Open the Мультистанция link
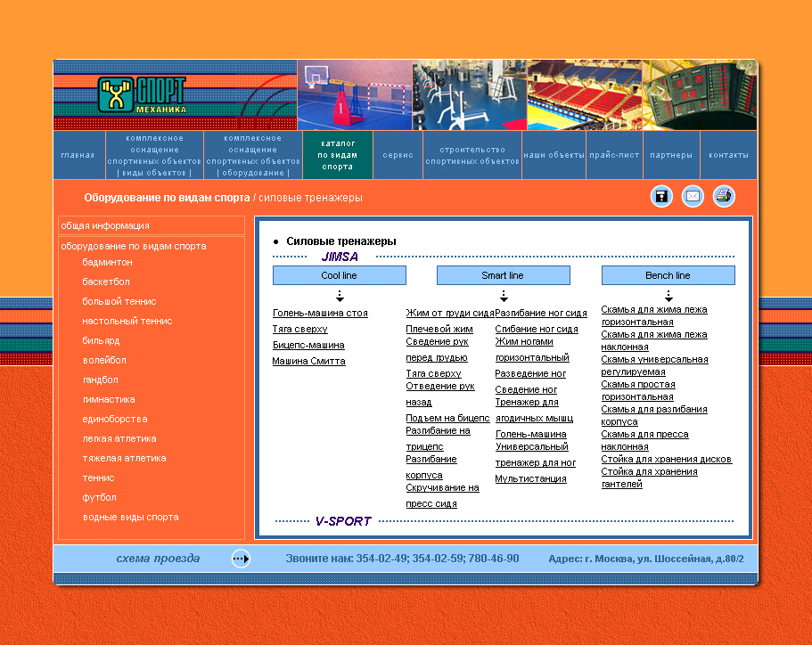812x645 pixels. click(530, 478)
